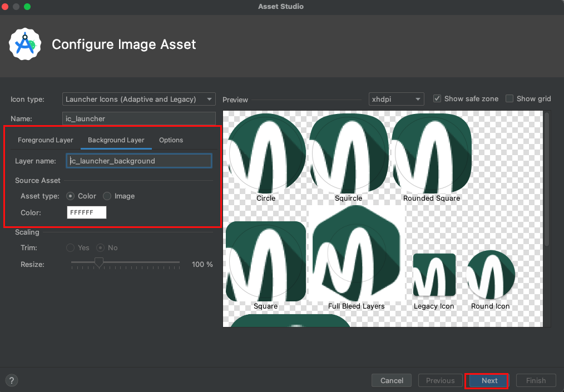Click the Name field ic_launcher
The image size is (564, 392).
[x=139, y=118]
